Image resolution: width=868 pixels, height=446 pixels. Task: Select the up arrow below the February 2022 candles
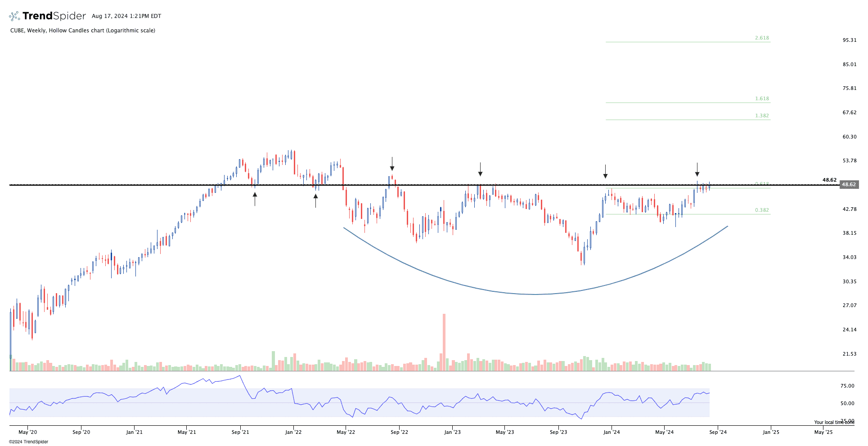[315, 200]
